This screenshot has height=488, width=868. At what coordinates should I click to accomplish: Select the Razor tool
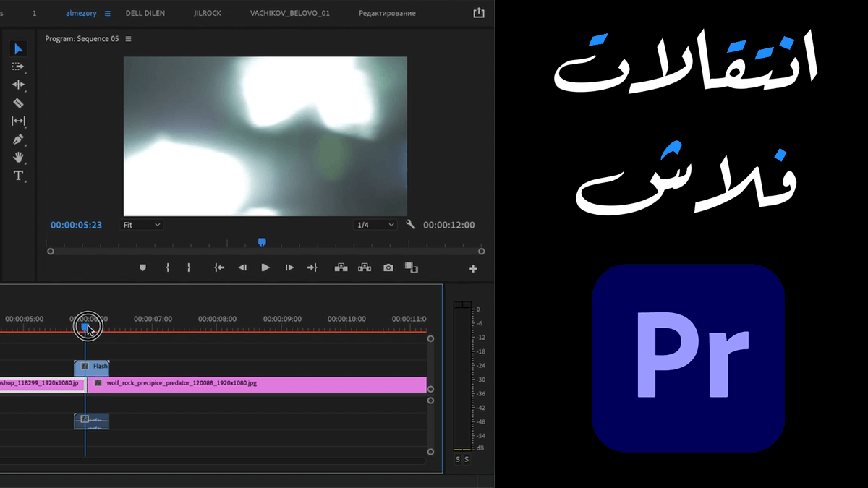coord(19,103)
